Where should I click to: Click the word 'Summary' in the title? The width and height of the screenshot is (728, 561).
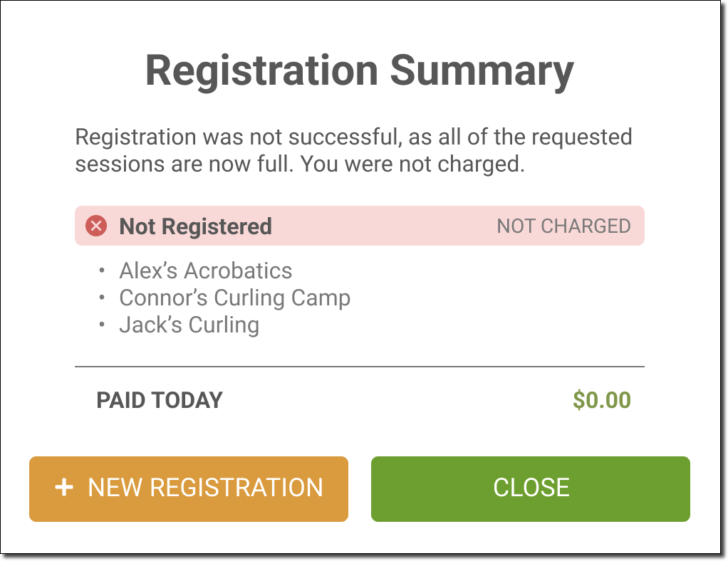coord(482,70)
